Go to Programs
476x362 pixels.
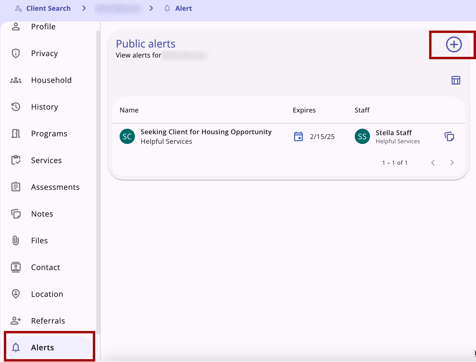[x=48, y=134]
